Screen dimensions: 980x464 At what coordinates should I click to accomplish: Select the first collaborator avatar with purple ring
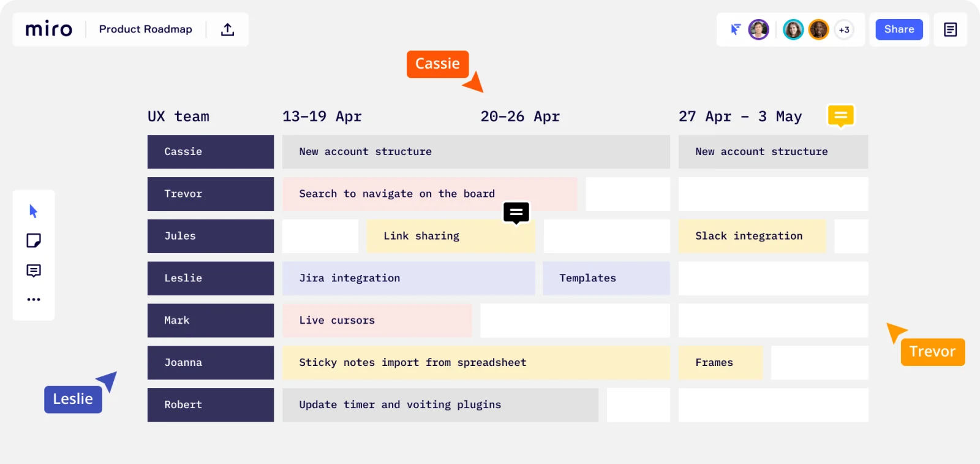click(759, 29)
